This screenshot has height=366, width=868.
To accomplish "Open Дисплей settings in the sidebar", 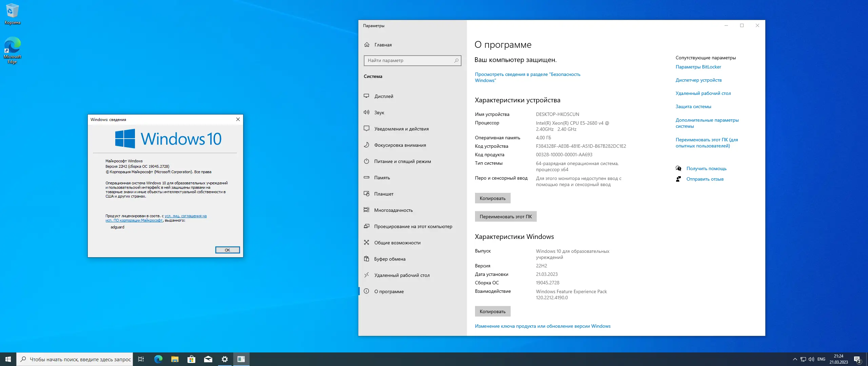I will (x=384, y=96).
